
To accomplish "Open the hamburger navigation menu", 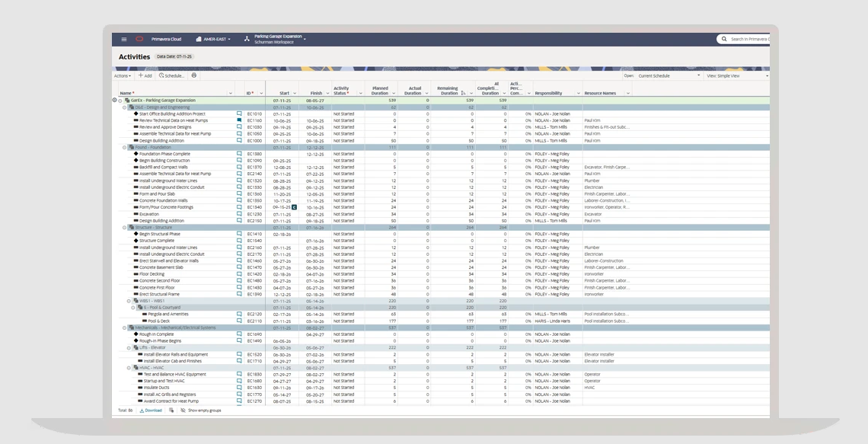I will (124, 40).
